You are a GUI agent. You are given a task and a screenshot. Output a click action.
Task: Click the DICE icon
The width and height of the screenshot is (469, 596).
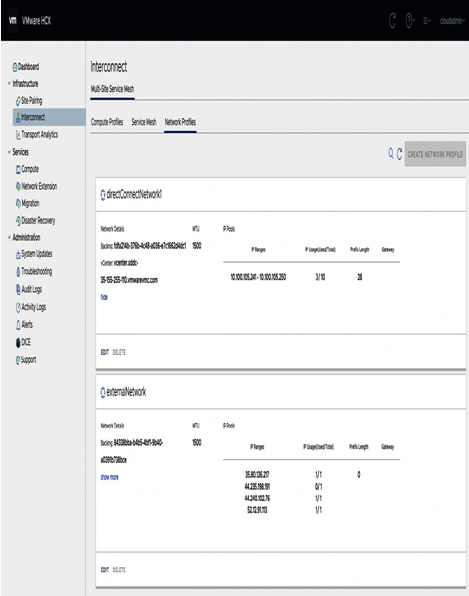tap(18, 342)
